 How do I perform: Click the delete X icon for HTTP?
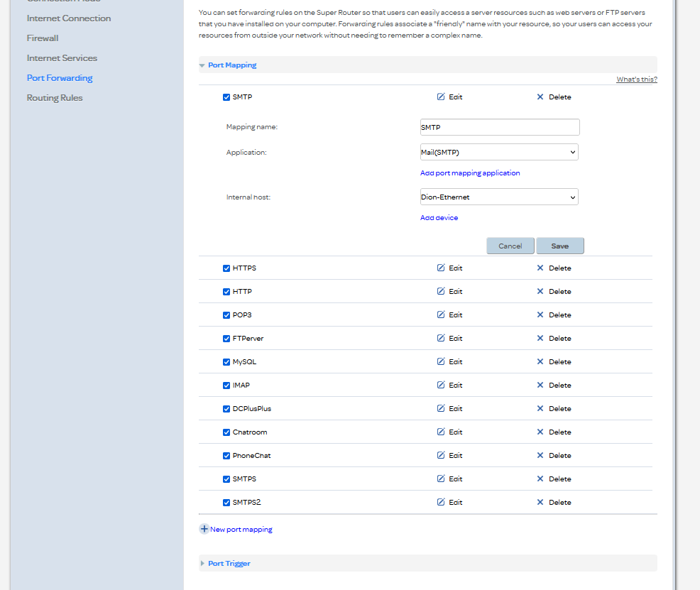(x=540, y=292)
